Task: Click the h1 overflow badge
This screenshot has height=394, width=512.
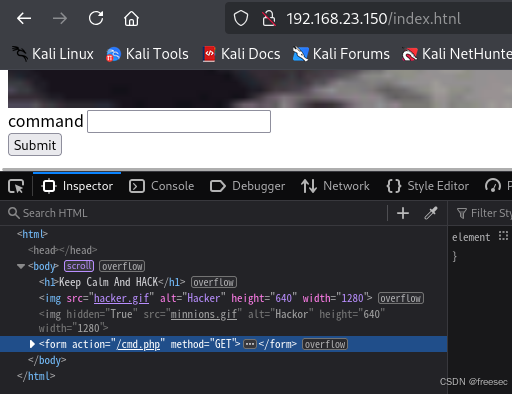Action: 214,282
